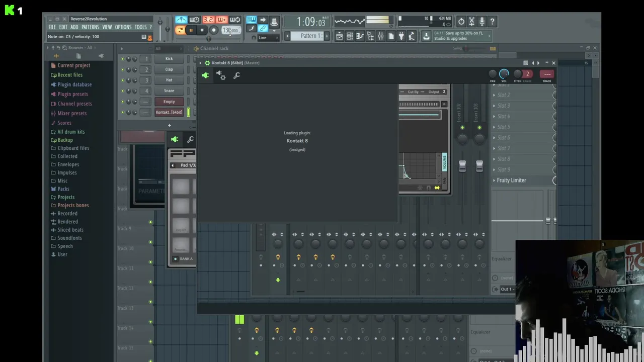Expand the Plugin database folder

[x=74, y=84]
